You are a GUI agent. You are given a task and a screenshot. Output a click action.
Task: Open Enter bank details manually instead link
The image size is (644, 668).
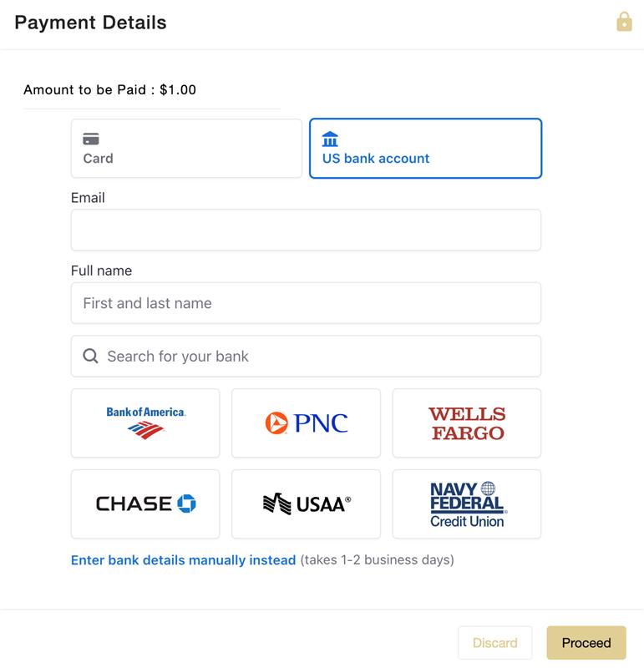click(183, 559)
